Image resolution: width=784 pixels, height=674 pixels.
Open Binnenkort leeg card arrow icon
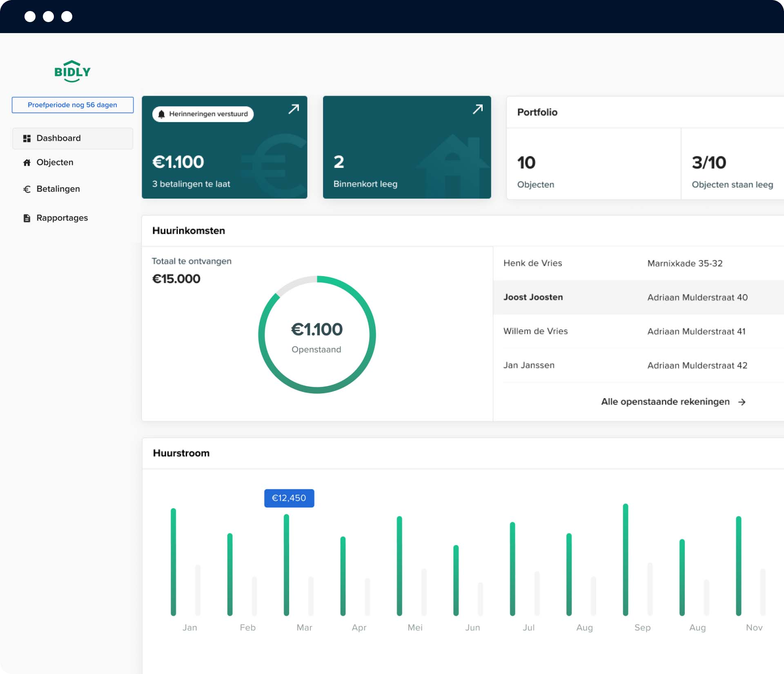click(x=477, y=109)
